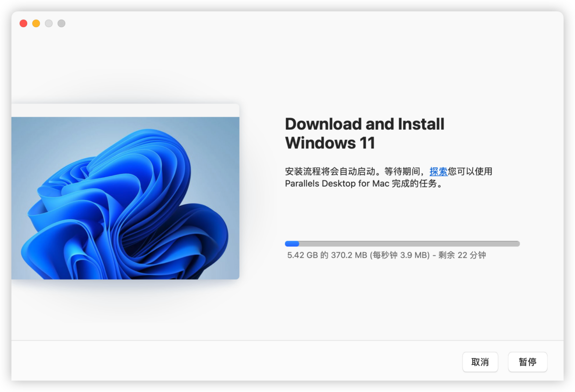Open the 探索 hyperlink
The height and width of the screenshot is (392, 575).
click(x=438, y=171)
